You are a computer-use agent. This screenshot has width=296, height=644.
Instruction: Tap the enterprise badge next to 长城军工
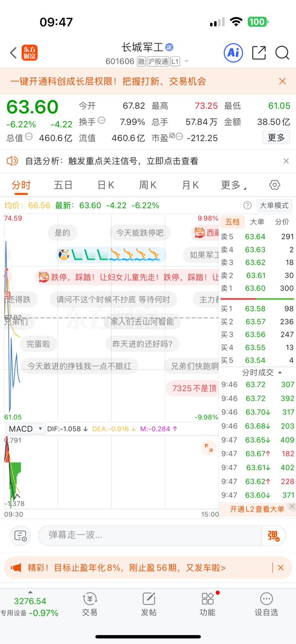point(169,47)
